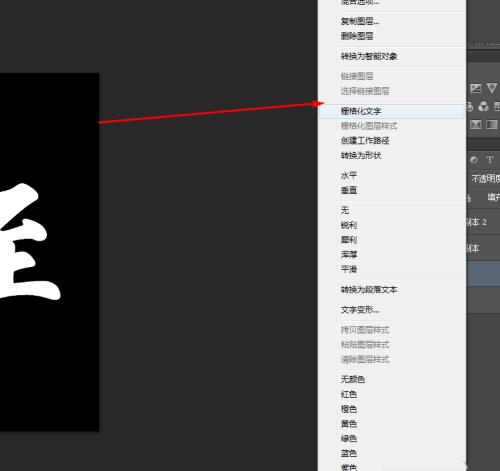500x471 pixels.
Task: Label the layer 绿色
Action: [x=349, y=438]
